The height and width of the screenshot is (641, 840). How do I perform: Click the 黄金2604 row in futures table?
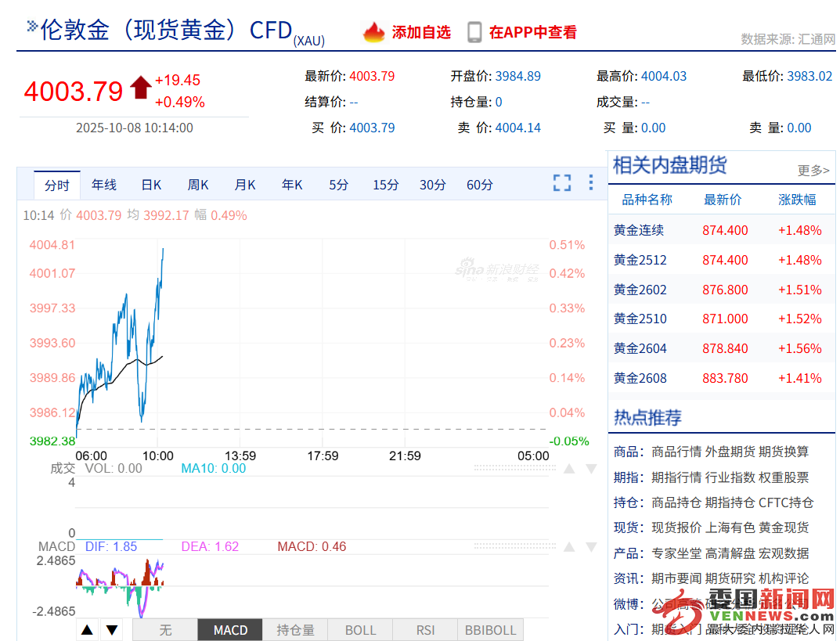point(640,348)
